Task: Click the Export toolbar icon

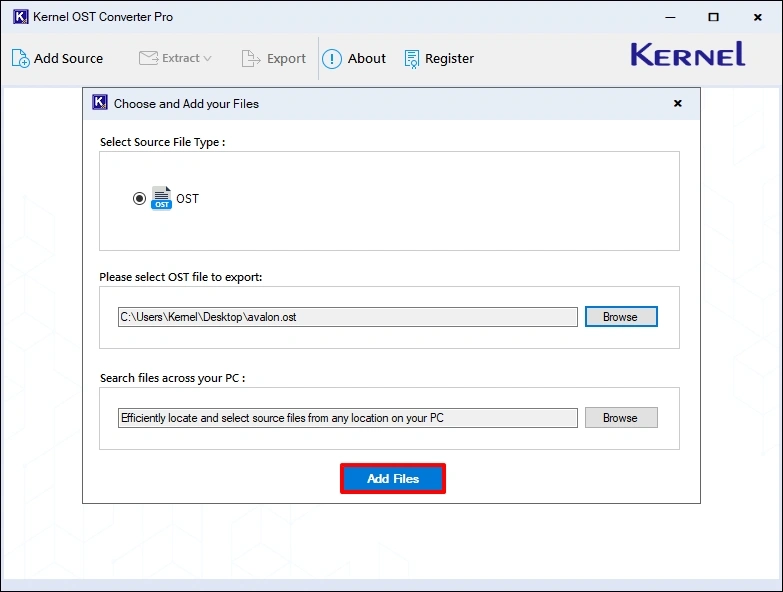Action: coord(251,59)
